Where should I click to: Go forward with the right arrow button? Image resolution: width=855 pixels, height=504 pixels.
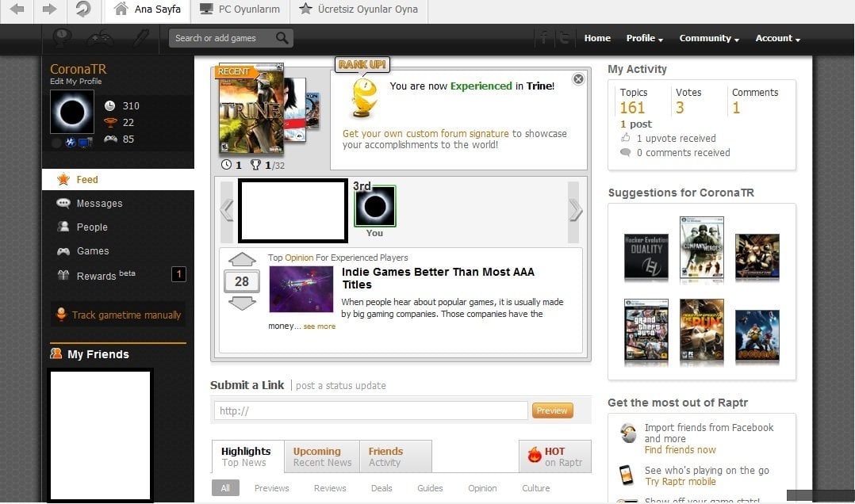coord(50,10)
